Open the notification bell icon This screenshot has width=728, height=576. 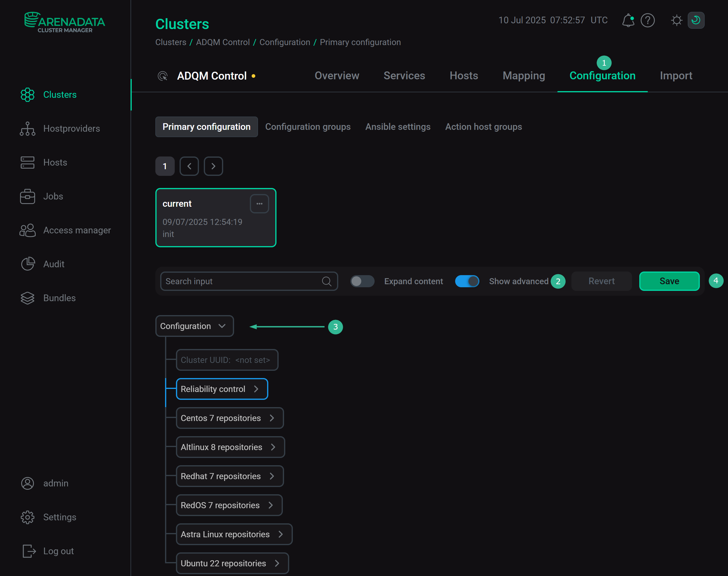[x=628, y=20]
